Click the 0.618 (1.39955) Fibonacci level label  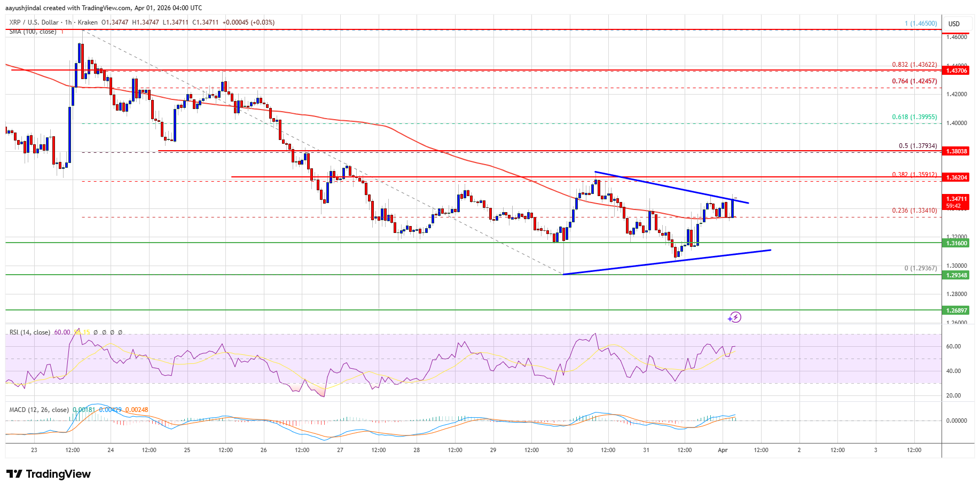coord(914,117)
